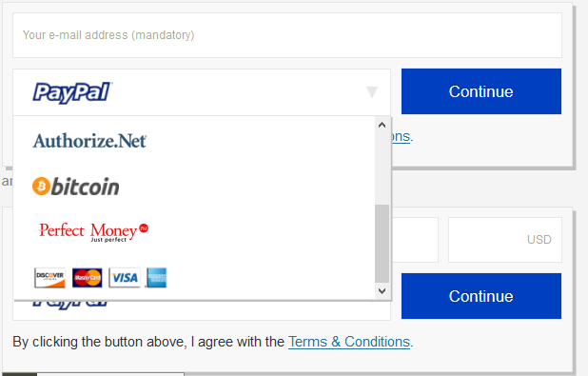Click the American Express card icon
588x376 pixels.
coord(156,278)
